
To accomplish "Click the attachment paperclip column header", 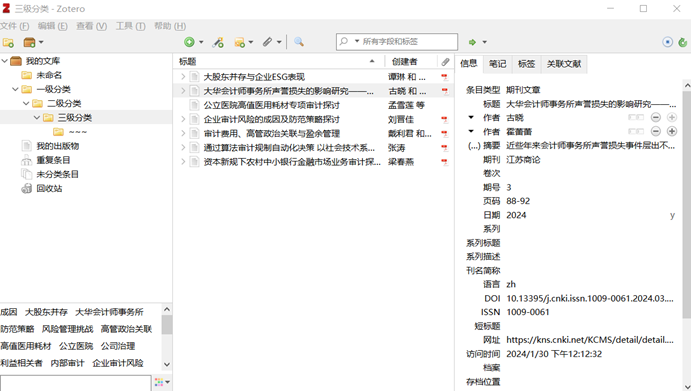I will coord(446,62).
